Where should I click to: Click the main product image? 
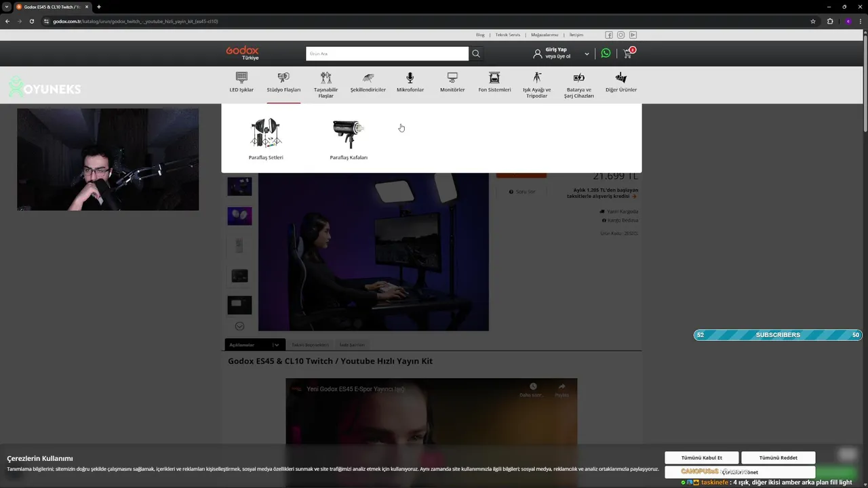pos(374,252)
